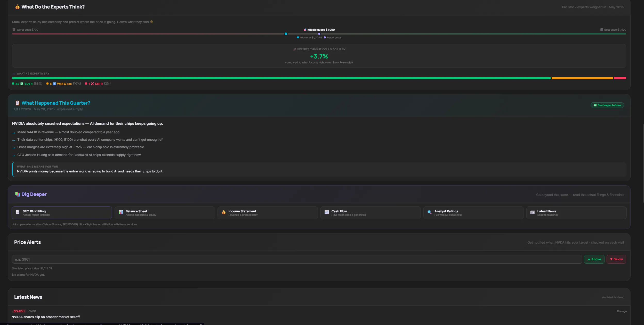
Task: Focus the price alert input field
Action: (297, 259)
